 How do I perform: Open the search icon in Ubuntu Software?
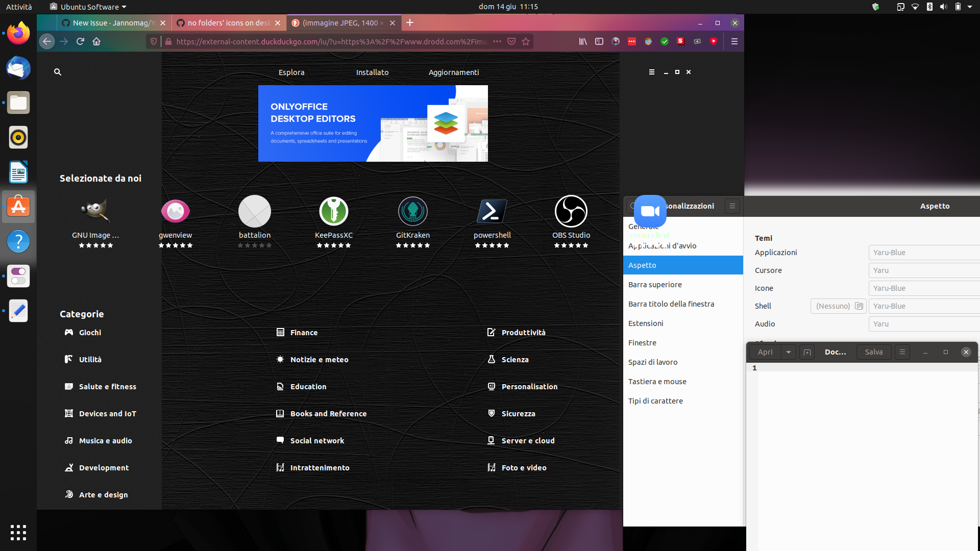pos(57,72)
